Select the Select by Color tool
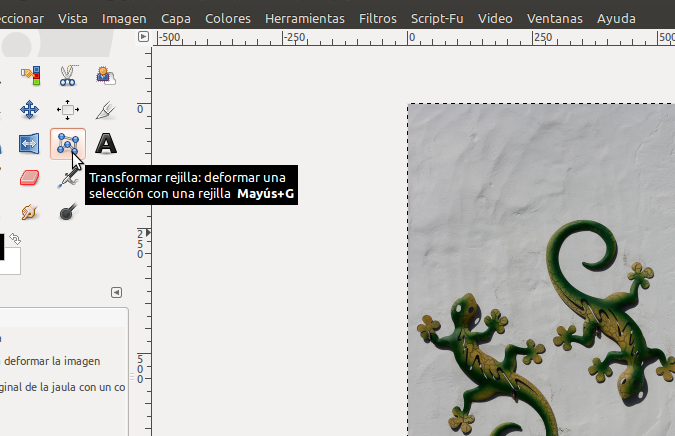Image resolution: width=675 pixels, height=436 pixels. pos(29,76)
